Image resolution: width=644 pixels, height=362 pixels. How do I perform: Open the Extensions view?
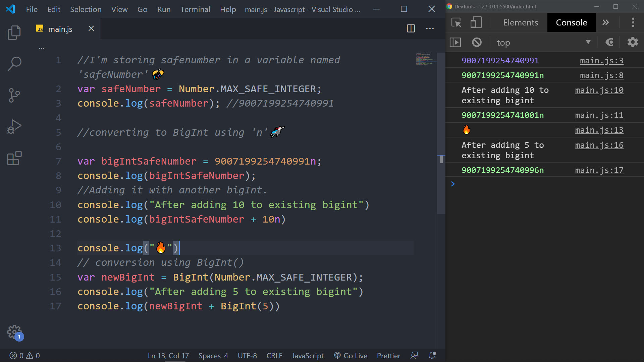click(14, 158)
